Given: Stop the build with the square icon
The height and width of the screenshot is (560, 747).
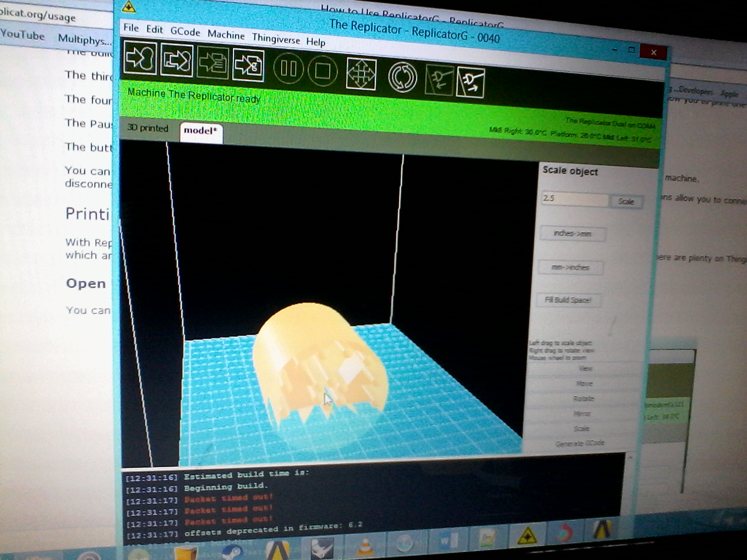Looking at the screenshot, I should (323, 71).
